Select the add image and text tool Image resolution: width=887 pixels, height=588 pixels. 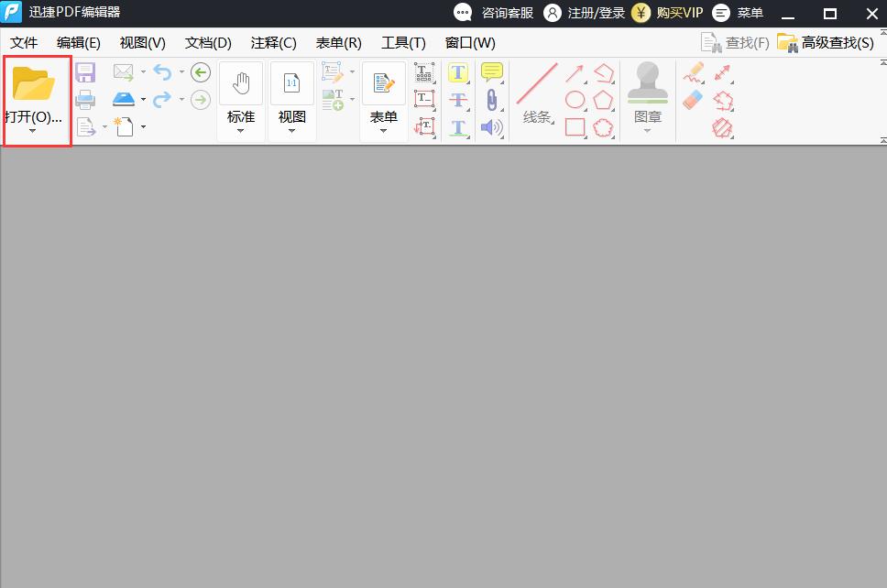click(332, 100)
